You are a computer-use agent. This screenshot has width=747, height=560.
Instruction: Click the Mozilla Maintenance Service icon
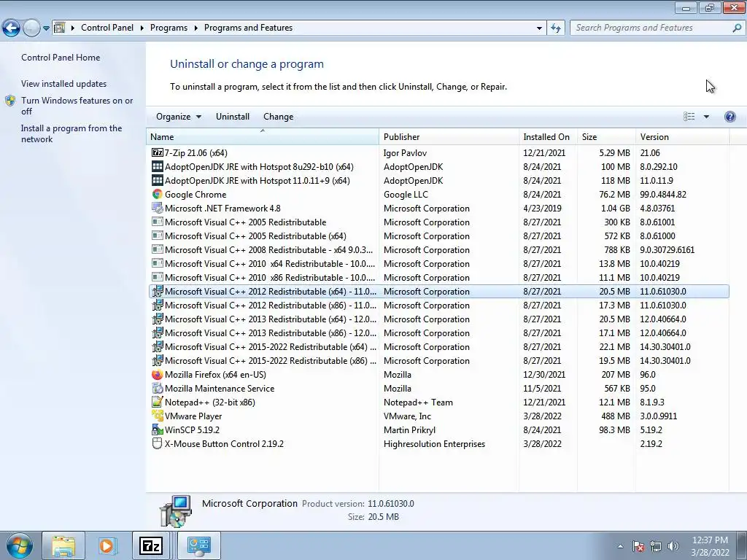point(158,388)
